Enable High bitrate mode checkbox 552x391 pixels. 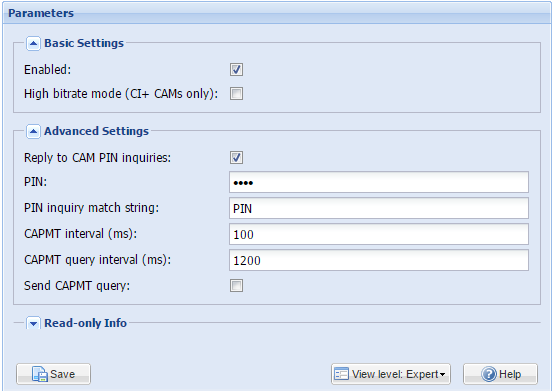236,94
